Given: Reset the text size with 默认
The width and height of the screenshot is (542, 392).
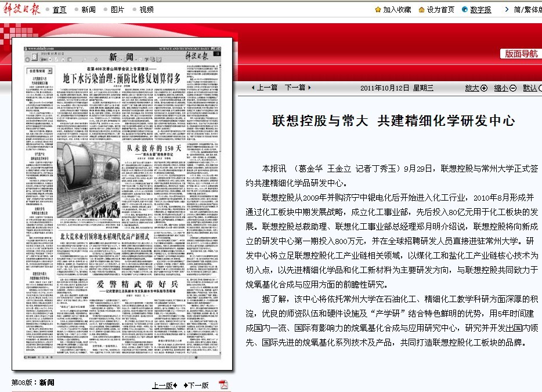Looking at the screenshot, I should [530, 88].
